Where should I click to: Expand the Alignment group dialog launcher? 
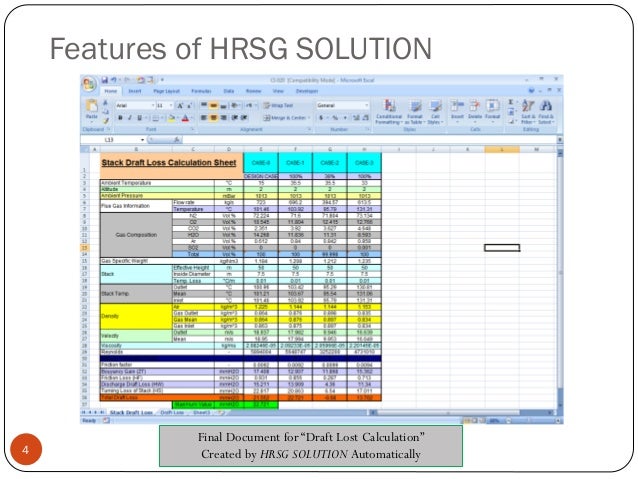click(309, 129)
